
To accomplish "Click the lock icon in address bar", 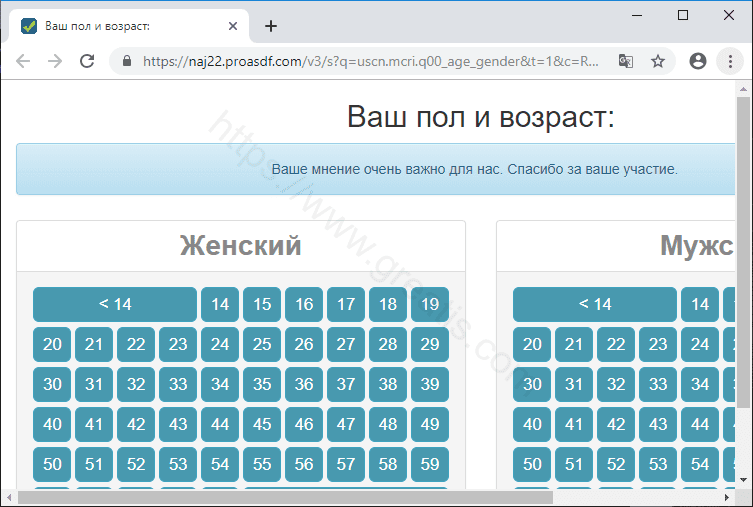I will [127, 61].
